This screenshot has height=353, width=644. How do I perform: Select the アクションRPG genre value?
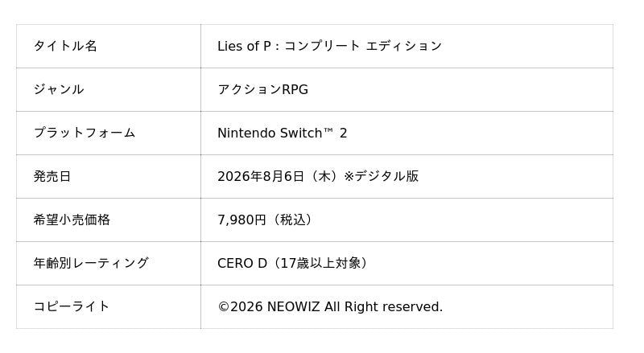coord(263,89)
